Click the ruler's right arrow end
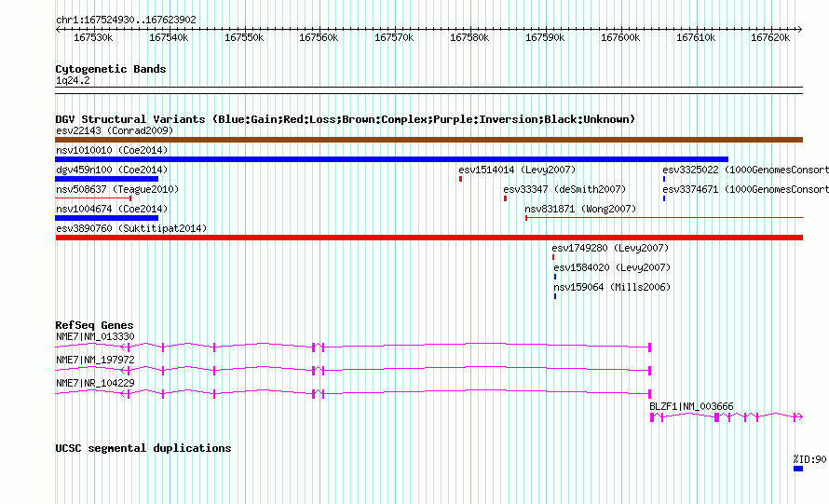This screenshot has width=829, height=504. [800, 29]
